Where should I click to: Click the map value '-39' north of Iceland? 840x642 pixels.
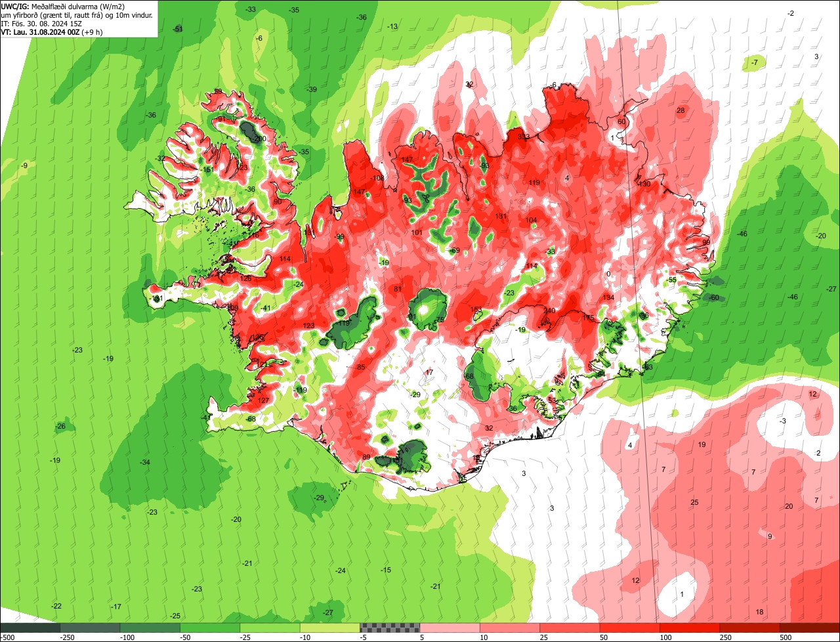pos(312,89)
